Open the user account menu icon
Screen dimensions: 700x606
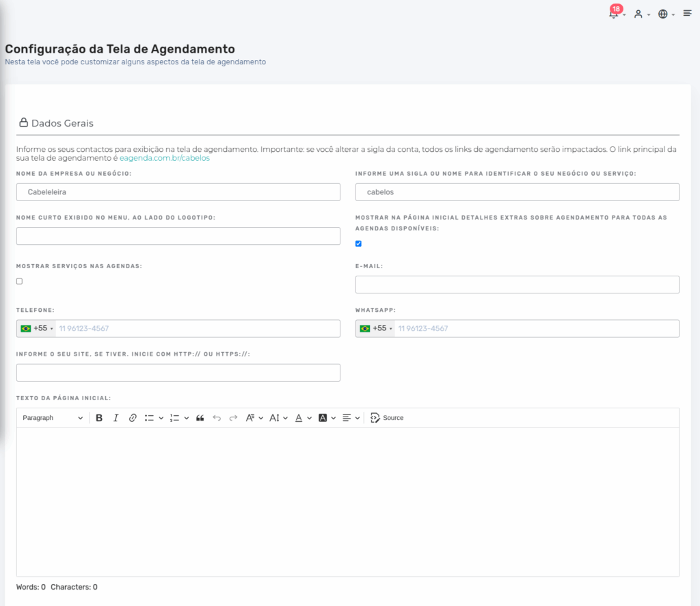[638, 14]
